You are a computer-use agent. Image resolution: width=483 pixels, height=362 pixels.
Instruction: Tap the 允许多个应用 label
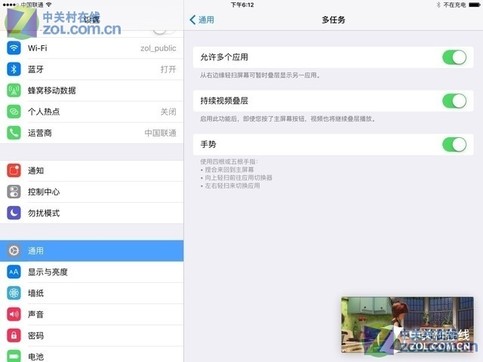click(224, 57)
